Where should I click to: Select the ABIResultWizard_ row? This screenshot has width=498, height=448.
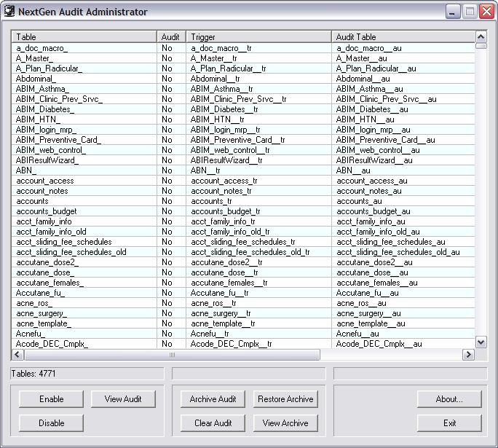[x=243, y=160]
